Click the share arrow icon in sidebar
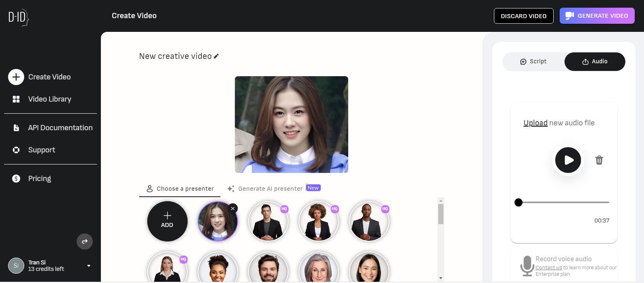The height and width of the screenshot is (283, 644). pos(85,241)
